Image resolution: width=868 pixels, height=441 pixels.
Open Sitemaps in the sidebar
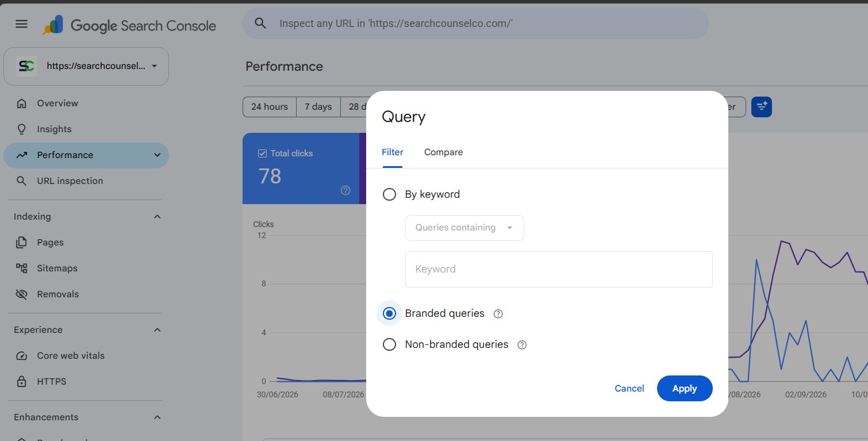[86, 269]
